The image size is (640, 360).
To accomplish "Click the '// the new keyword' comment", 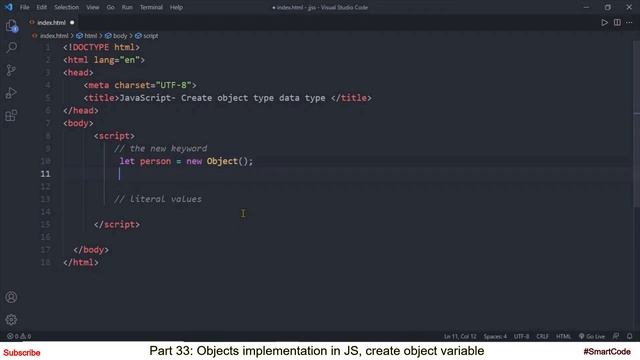I will click(160, 149).
